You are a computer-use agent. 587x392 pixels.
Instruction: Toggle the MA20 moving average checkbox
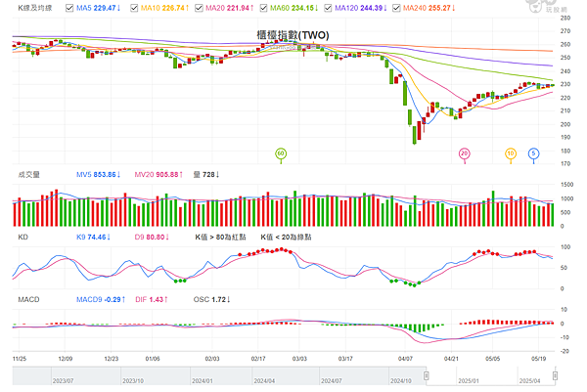pos(199,8)
